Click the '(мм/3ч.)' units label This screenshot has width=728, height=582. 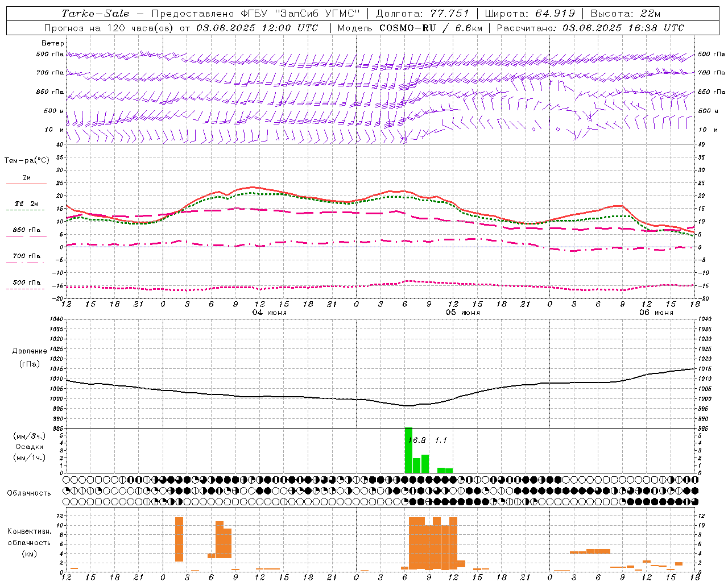tap(30, 436)
